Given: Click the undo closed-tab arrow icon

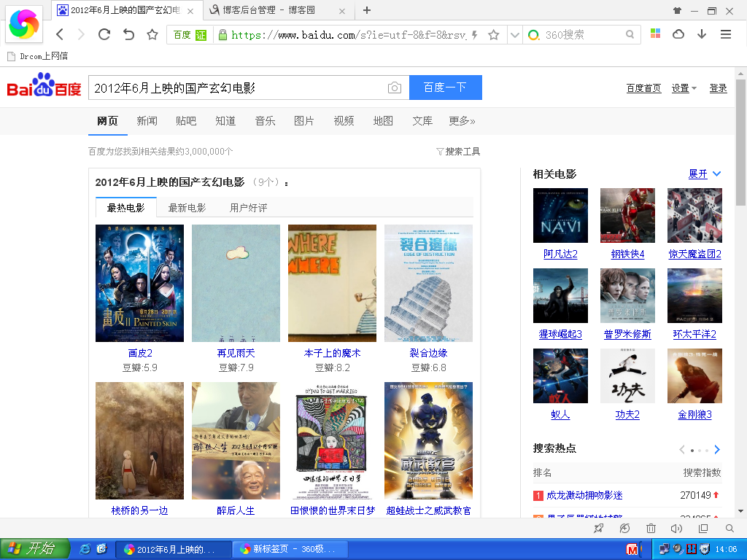Looking at the screenshot, I should (x=128, y=34).
